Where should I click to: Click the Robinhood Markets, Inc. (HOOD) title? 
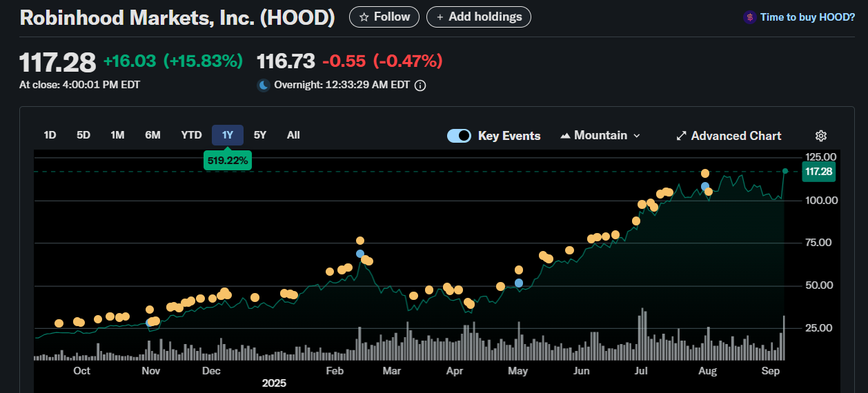click(177, 18)
